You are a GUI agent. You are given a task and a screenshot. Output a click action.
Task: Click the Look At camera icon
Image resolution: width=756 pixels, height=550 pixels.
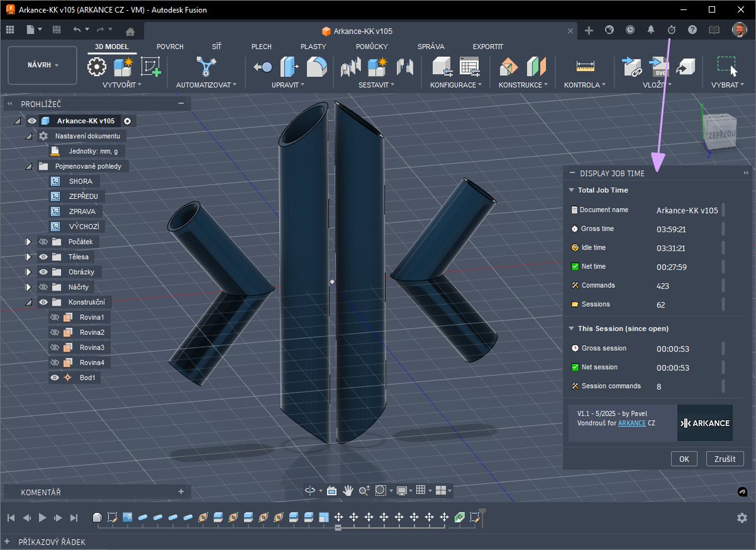pos(332,490)
